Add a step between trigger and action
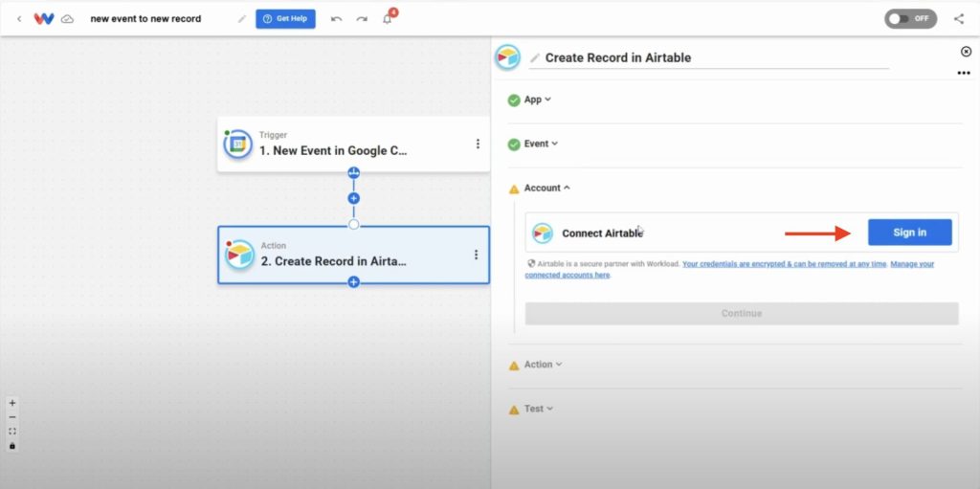 pos(354,199)
